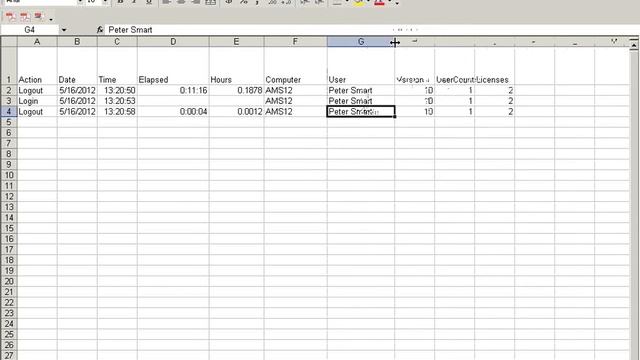
Task: Select AMS12 cell in row 3
Action: (x=295, y=101)
